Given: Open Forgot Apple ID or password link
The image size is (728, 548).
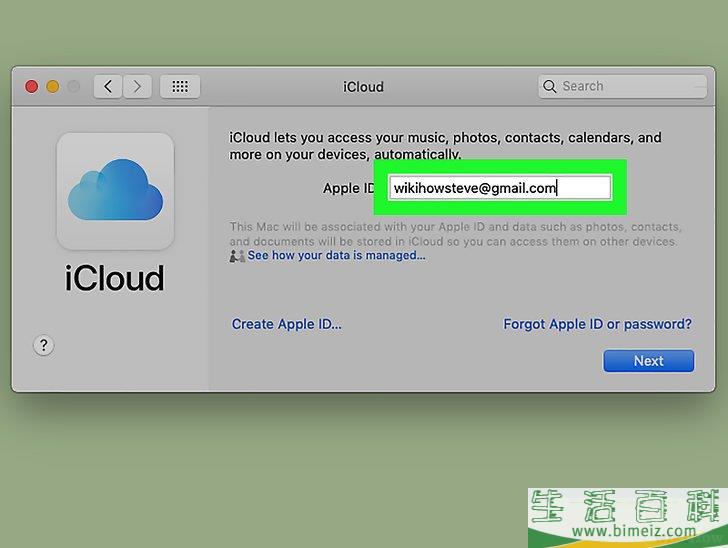Looking at the screenshot, I should tap(598, 324).
